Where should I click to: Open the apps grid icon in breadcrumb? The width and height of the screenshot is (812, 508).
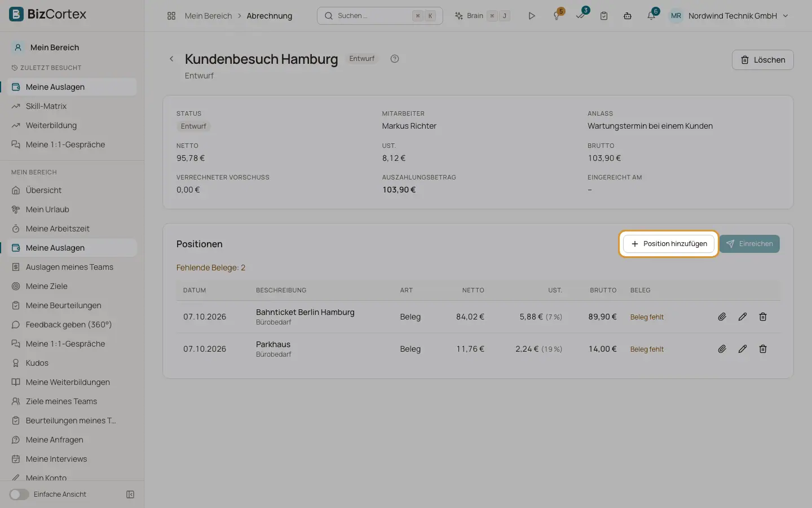coord(171,16)
